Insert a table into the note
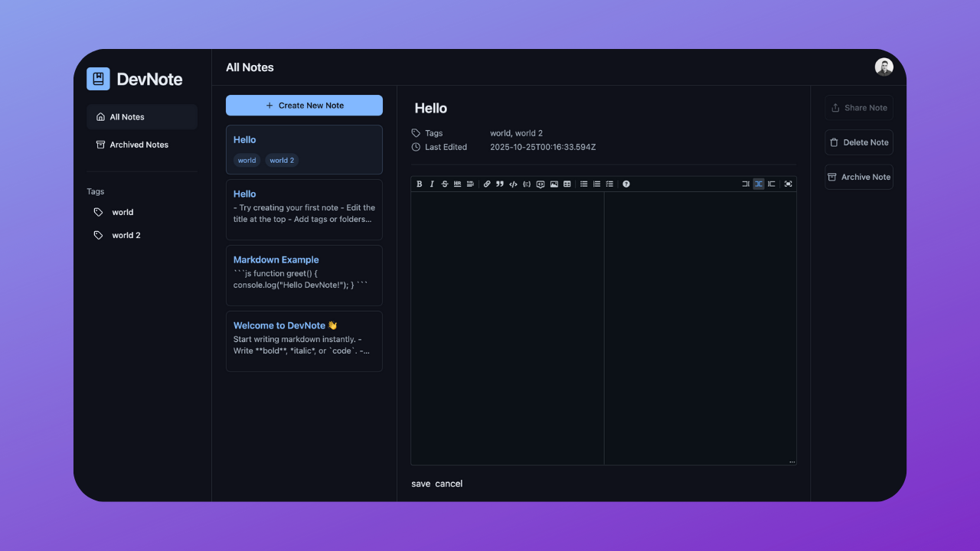 click(x=567, y=184)
